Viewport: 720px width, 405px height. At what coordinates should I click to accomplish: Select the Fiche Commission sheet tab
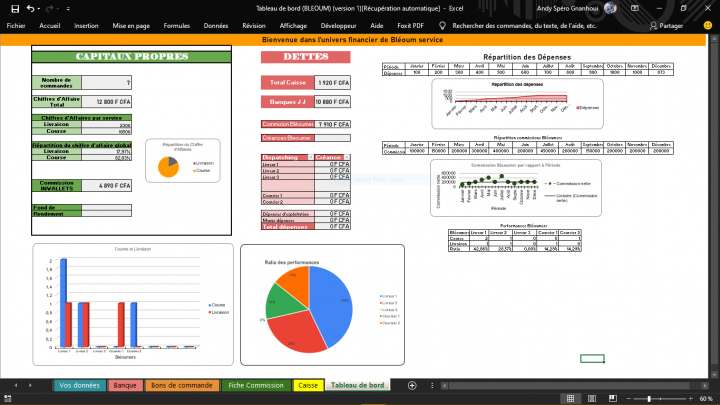coord(256,385)
